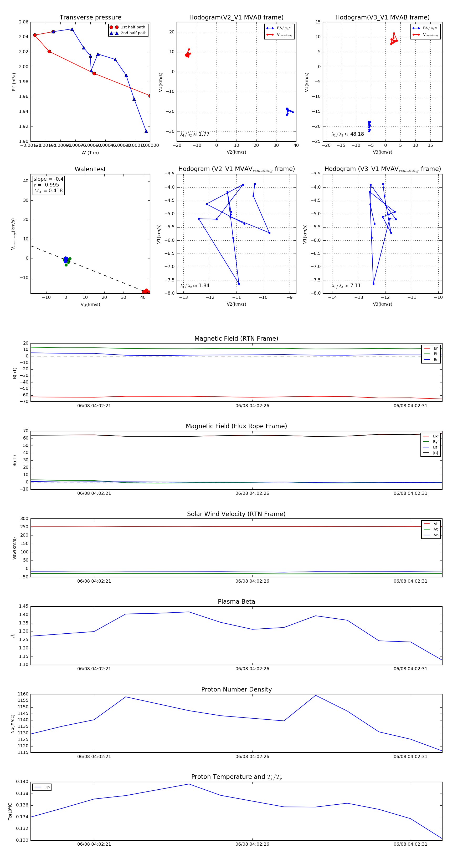The width and height of the screenshot is (473, 868).
Task: Click the "Bt" legend entry
Action: [431, 354]
